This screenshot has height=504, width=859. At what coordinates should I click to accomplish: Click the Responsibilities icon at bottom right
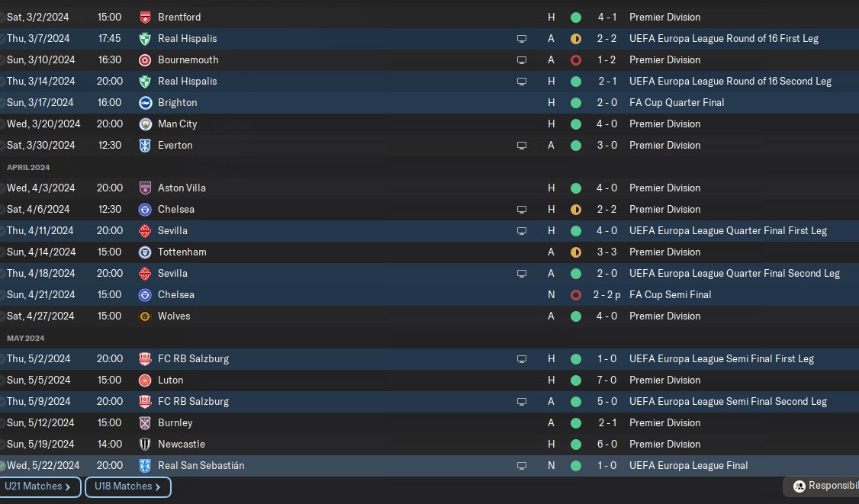tap(799, 486)
